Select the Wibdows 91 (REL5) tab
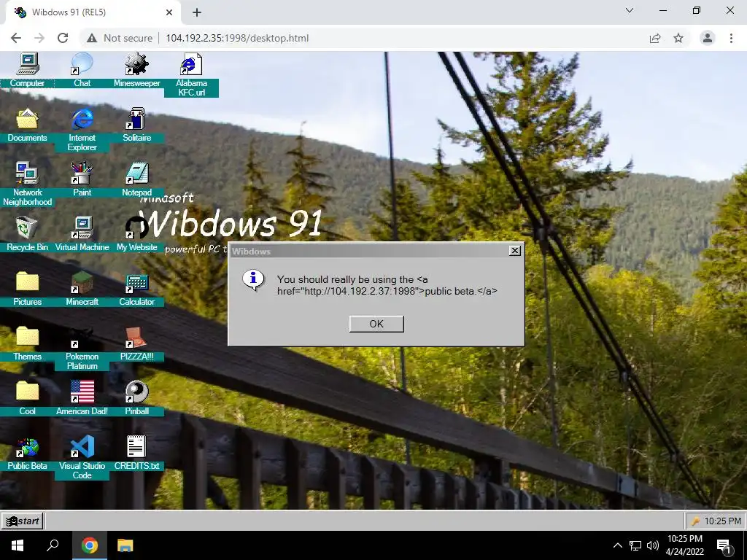 (x=93, y=12)
